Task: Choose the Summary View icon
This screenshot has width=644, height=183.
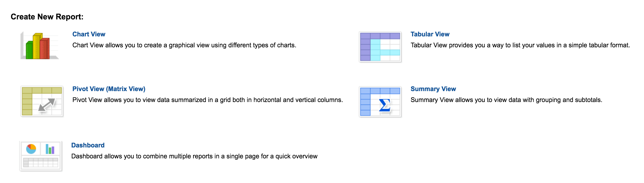Action: (x=380, y=101)
